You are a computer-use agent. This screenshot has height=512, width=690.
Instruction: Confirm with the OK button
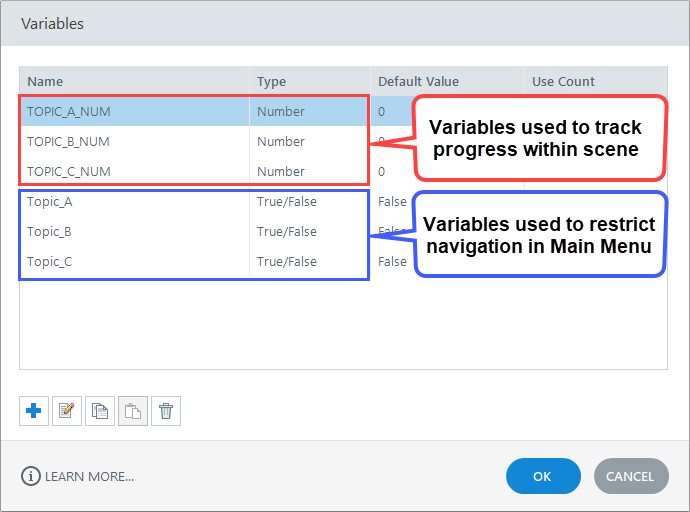tap(543, 476)
